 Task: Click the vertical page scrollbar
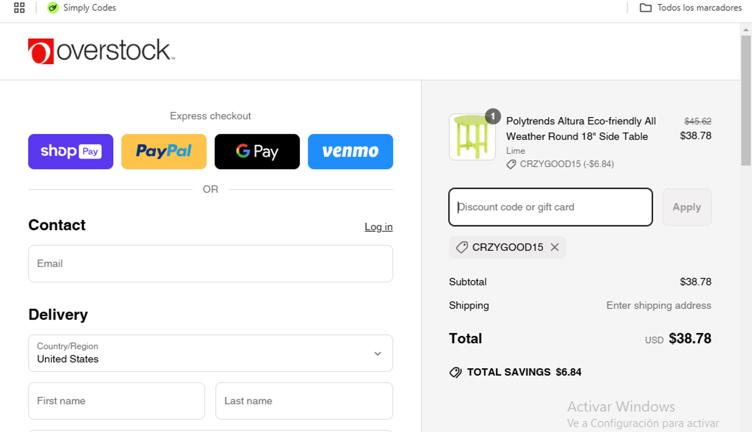click(x=746, y=101)
